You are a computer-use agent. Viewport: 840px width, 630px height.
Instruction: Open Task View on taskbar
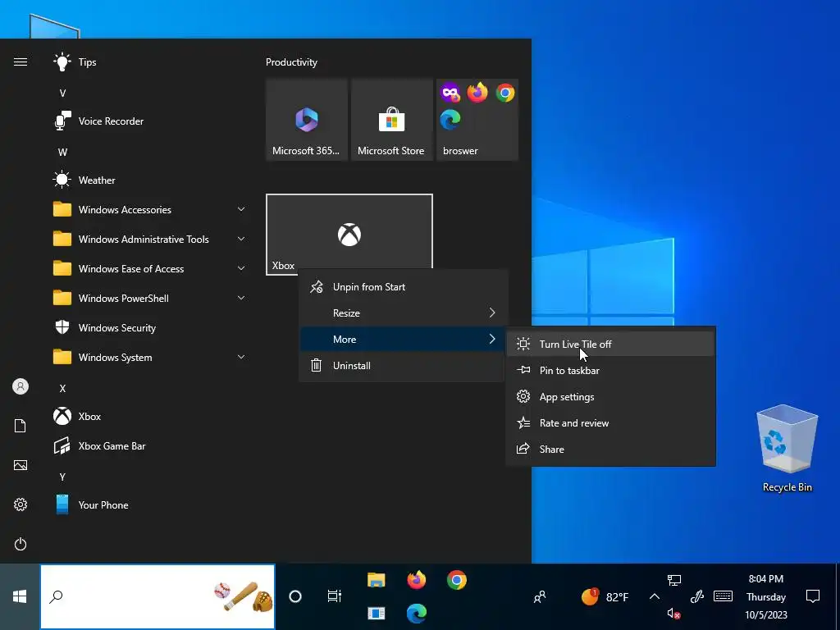[335, 596]
